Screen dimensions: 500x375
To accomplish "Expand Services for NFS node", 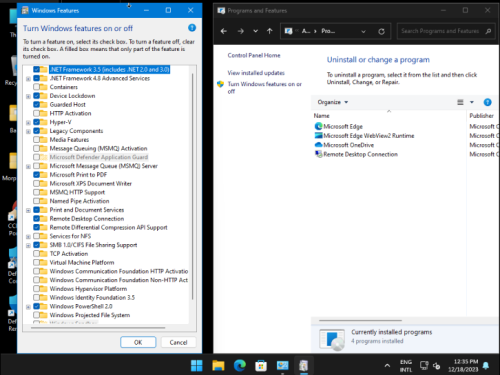I will (28, 237).
